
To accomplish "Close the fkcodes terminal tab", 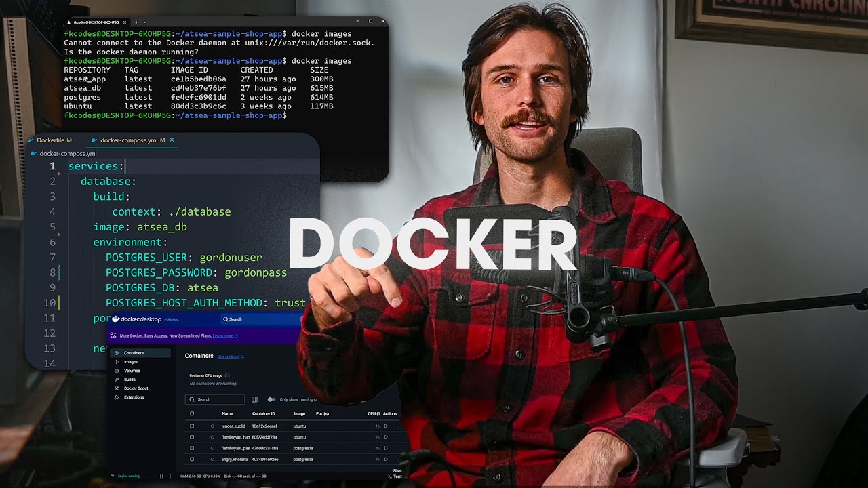I will pyautogui.click(x=124, y=22).
